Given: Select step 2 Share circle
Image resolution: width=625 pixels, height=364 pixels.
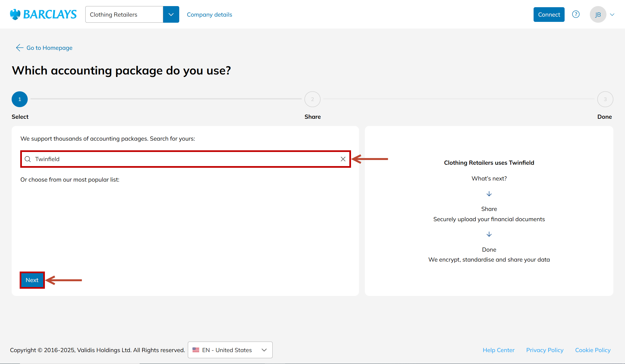Looking at the screenshot, I should tap(312, 99).
